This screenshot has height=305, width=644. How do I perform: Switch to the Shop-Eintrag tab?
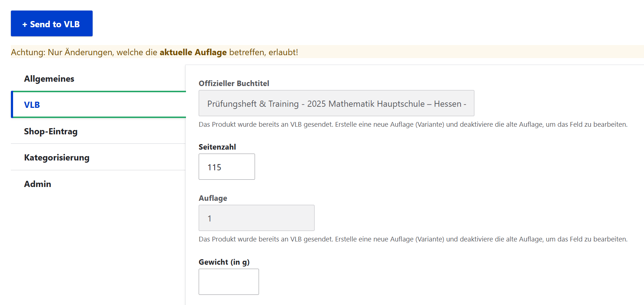51,131
